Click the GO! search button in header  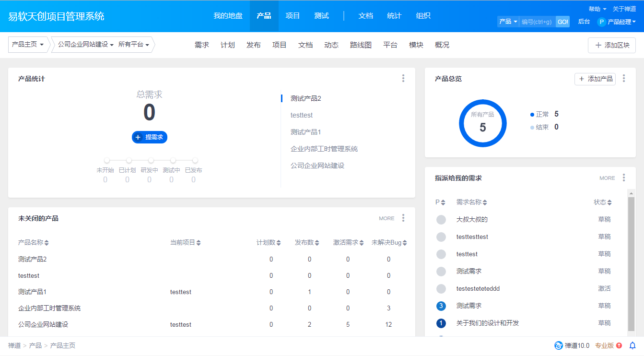562,22
